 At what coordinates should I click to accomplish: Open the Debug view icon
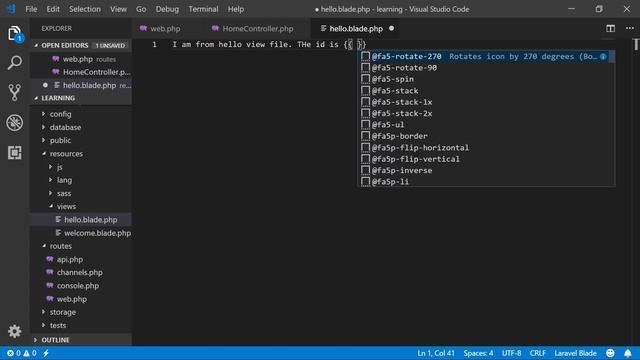pyautogui.click(x=15, y=122)
